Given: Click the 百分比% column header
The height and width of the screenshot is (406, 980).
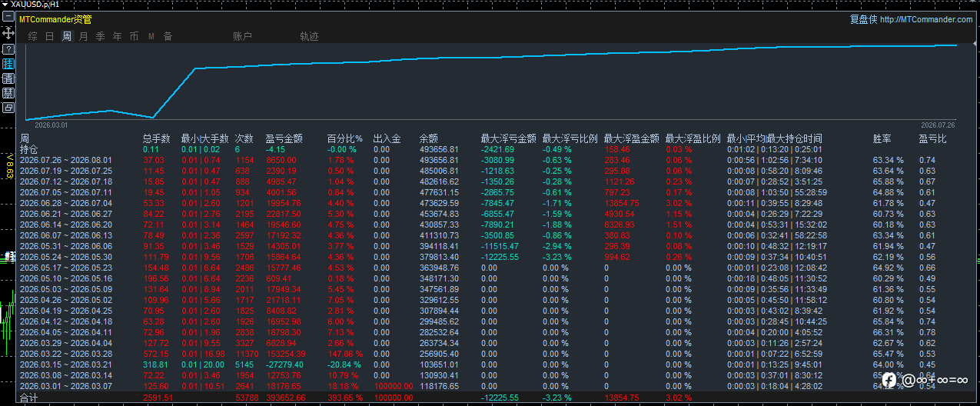Looking at the screenshot, I should [x=344, y=139].
